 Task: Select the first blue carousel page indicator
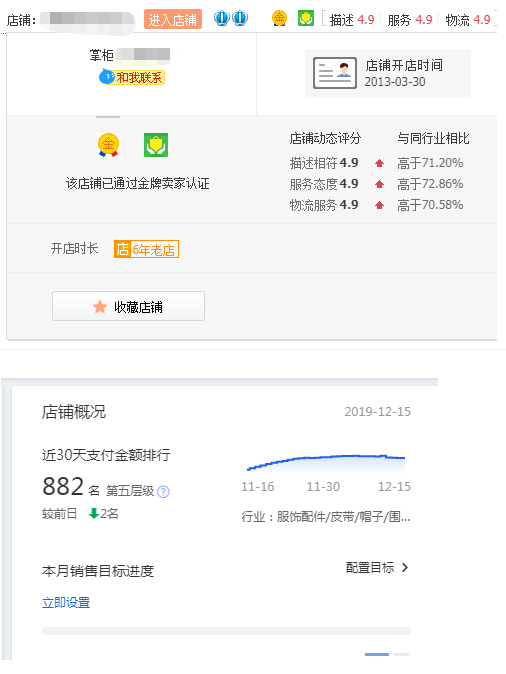pyautogui.click(x=377, y=654)
